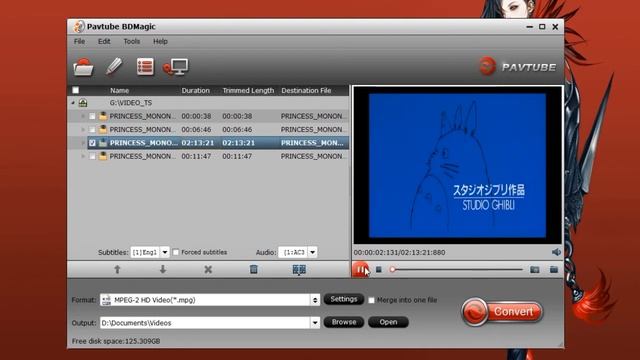Uncheck the 02:13:21 title checkbox
The image size is (640, 360).
(92, 143)
